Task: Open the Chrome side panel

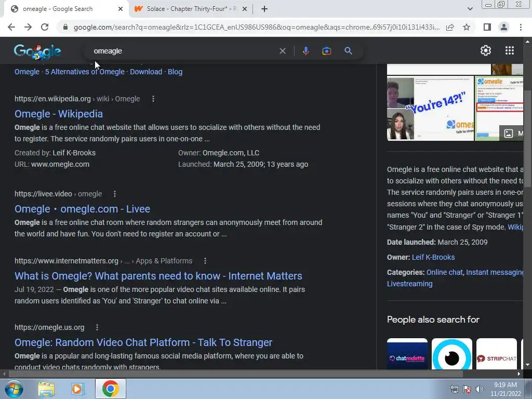Action: click(487, 27)
